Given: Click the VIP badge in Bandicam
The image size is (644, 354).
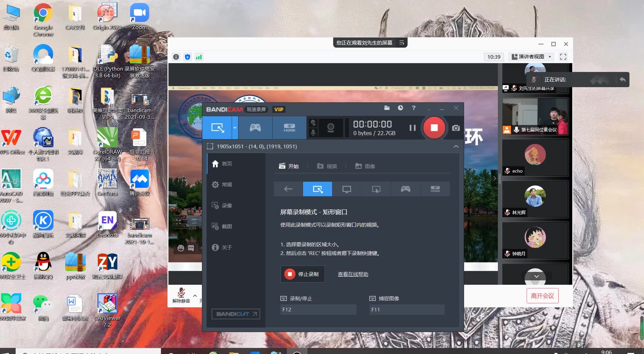Looking at the screenshot, I should click(x=279, y=109).
